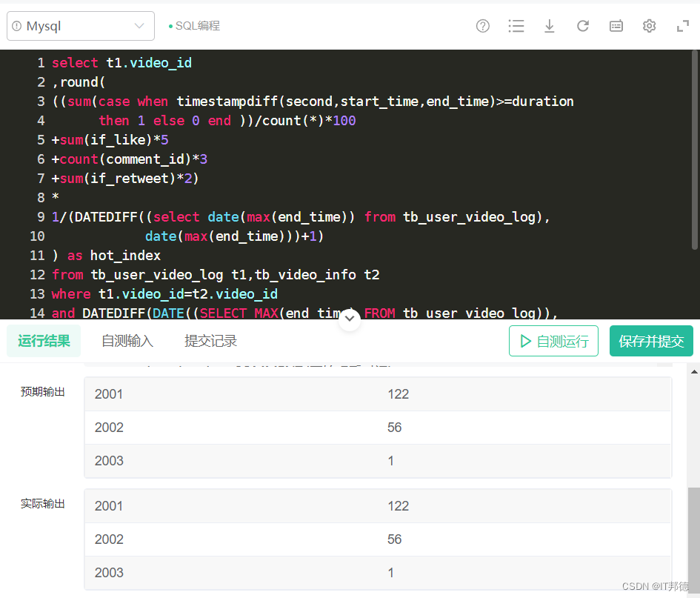Click the 保存并提交 button
The height and width of the screenshot is (598, 700).
point(651,341)
